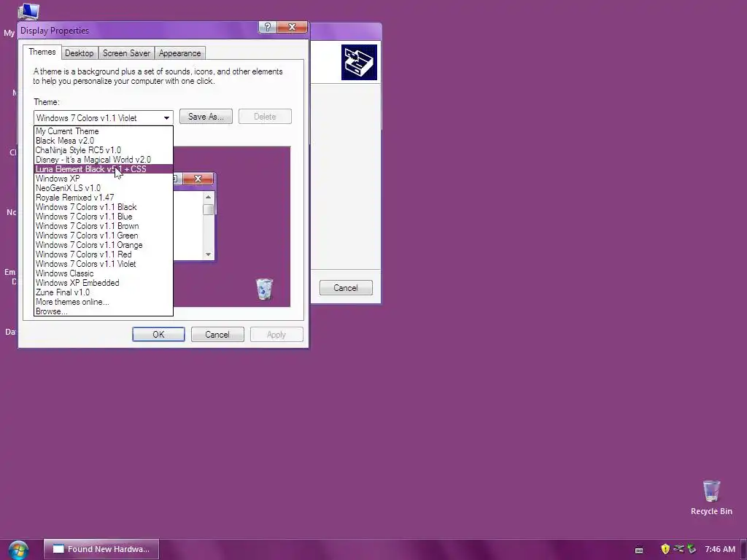Image resolution: width=747 pixels, height=560 pixels.
Task: Click More themes online entry
Action: pyautogui.click(x=104, y=302)
